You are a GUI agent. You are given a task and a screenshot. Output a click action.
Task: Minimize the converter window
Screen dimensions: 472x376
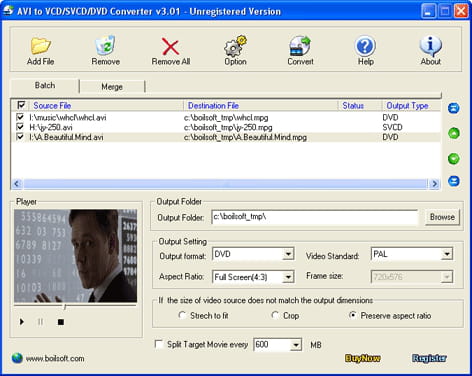[x=428, y=11]
